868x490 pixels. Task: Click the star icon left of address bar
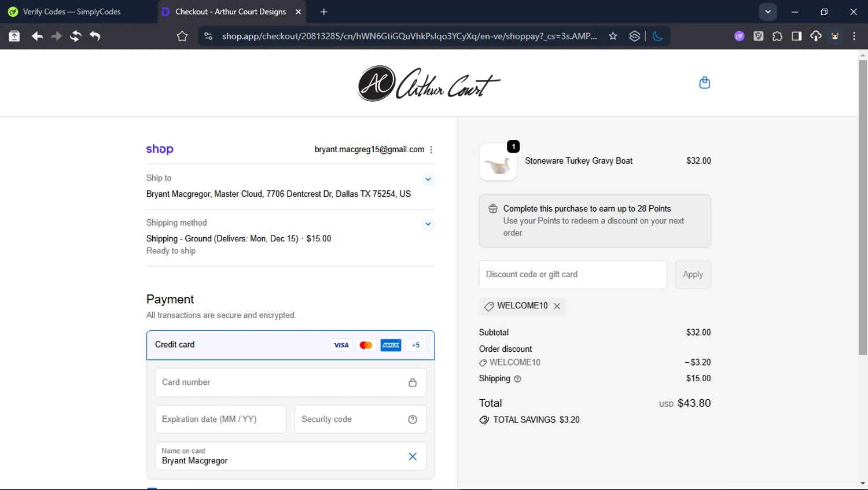tap(182, 36)
